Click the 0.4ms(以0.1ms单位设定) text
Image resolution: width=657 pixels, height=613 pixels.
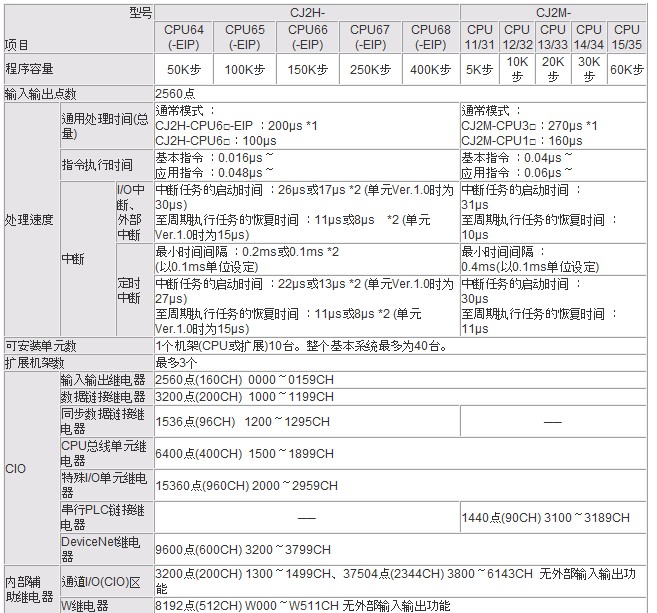pyautogui.click(x=530, y=267)
